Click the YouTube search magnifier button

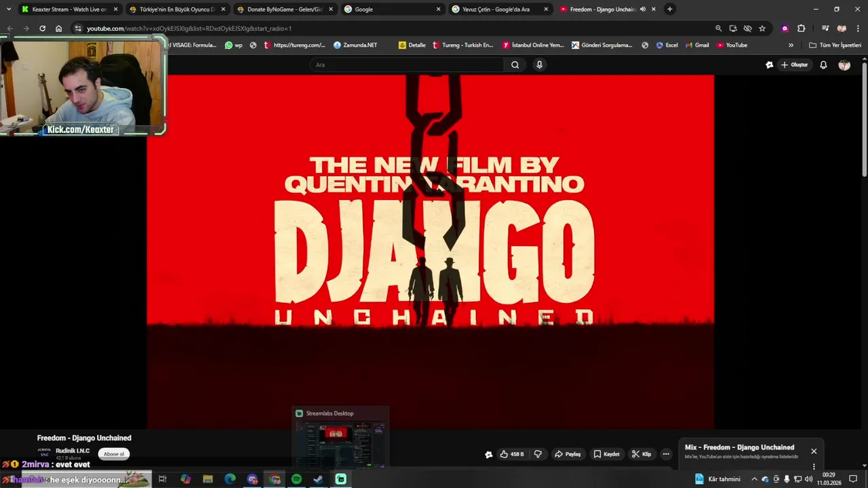point(515,65)
